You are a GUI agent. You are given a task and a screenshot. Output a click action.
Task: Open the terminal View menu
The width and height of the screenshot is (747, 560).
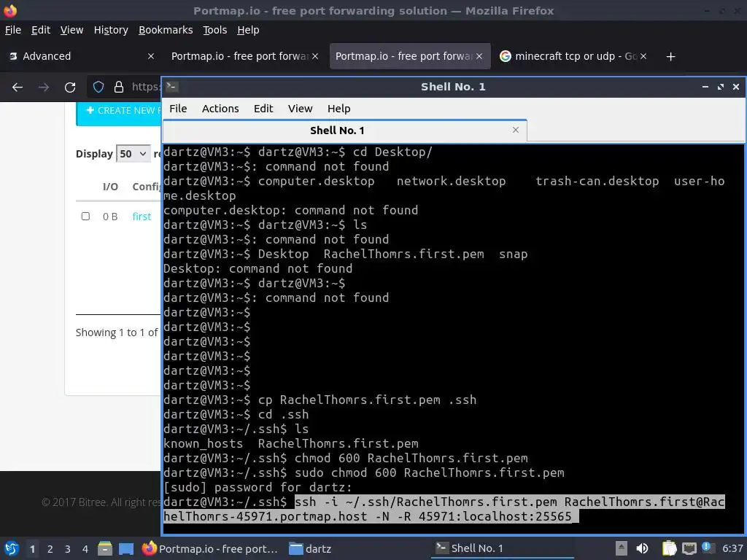coord(300,109)
